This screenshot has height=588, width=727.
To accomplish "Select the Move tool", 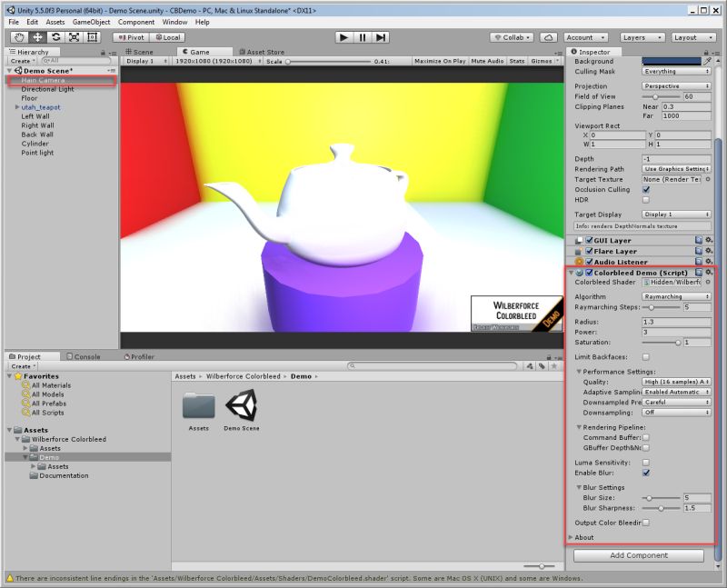I will tap(37, 37).
